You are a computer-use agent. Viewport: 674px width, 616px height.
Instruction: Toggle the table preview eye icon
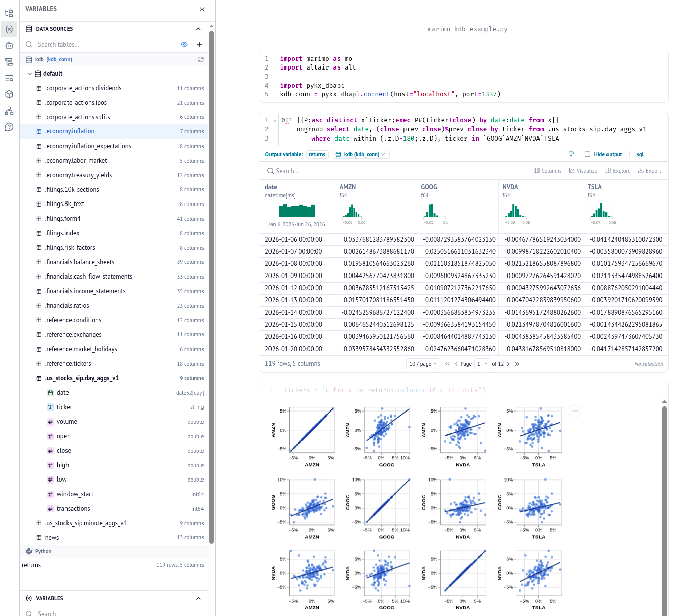[x=184, y=44]
